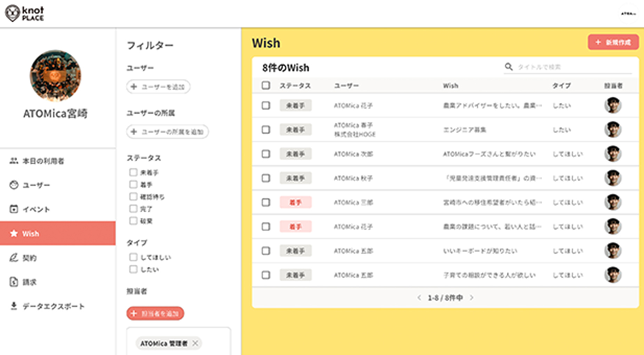The height and width of the screenshot is (355, 644).
Task: Open the いいキーボードが知りたい wish
Action: pos(480,251)
